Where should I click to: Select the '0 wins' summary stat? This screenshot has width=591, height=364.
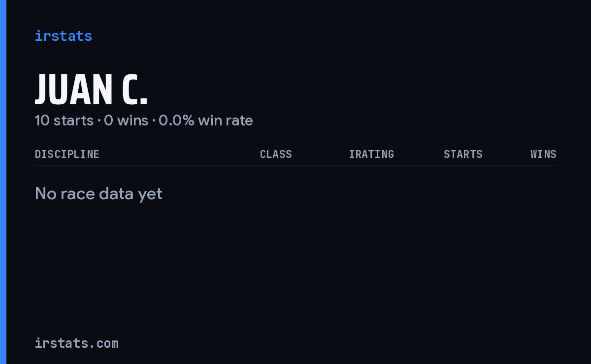[x=126, y=121]
